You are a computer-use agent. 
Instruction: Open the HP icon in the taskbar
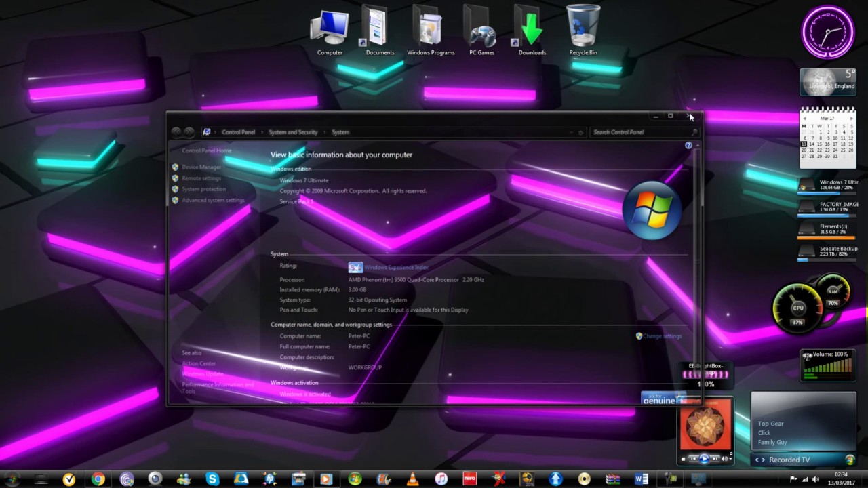tap(270, 479)
